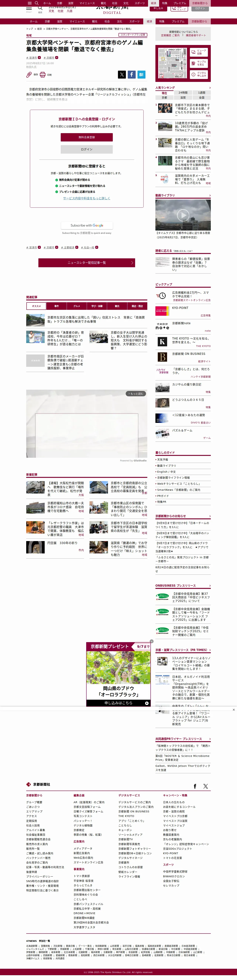Click 無料会員登録 button

(87, 137)
